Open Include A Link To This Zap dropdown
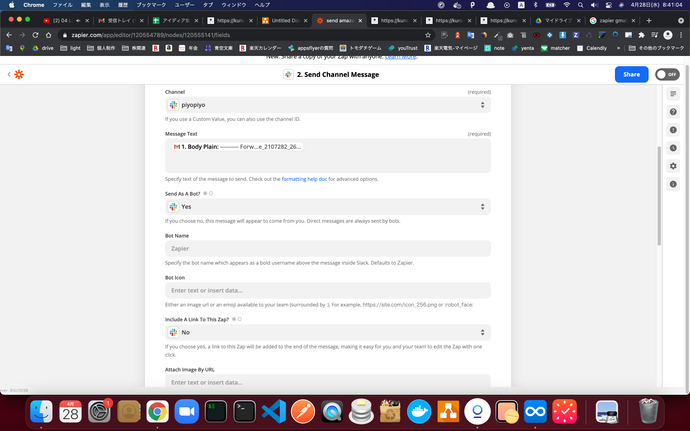690x431 pixels. [328, 332]
